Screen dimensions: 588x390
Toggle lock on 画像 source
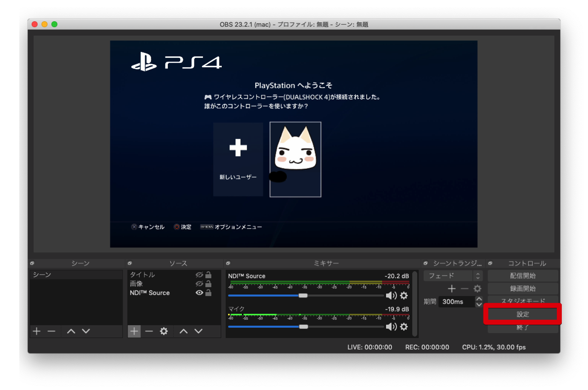tap(208, 284)
